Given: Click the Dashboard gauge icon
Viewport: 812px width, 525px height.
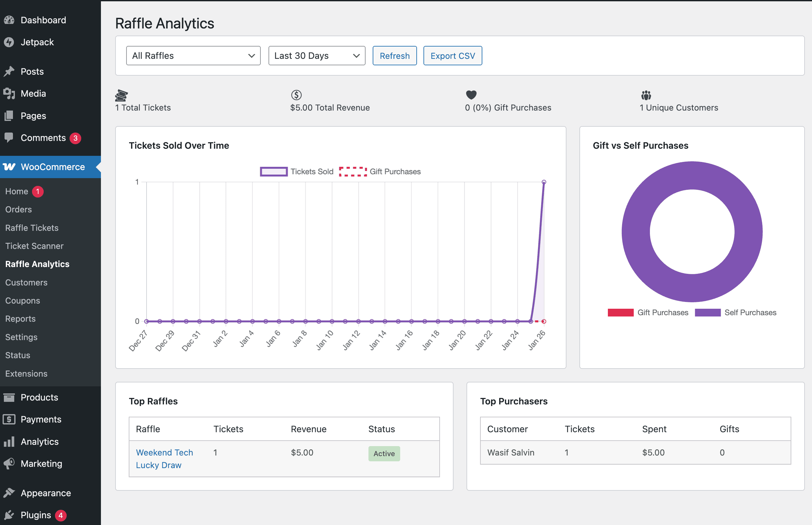Looking at the screenshot, I should (9, 20).
